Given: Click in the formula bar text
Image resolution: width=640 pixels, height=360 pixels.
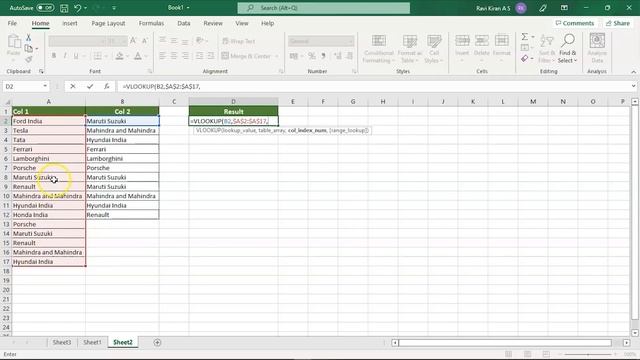Looking at the screenshot, I should point(373,86).
